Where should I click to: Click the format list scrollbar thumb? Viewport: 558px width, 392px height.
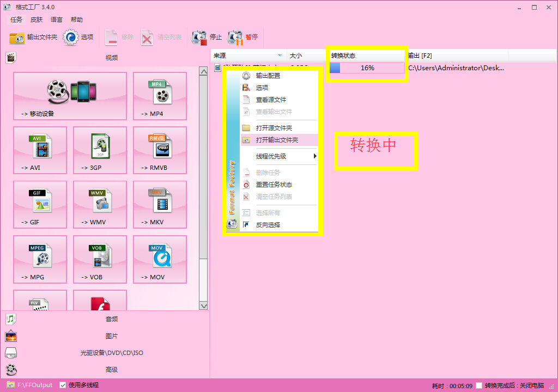point(204,167)
